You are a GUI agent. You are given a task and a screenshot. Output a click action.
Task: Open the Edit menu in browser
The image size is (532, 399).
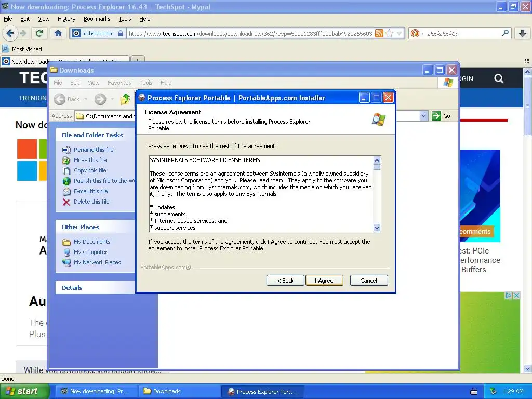(x=25, y=19)
